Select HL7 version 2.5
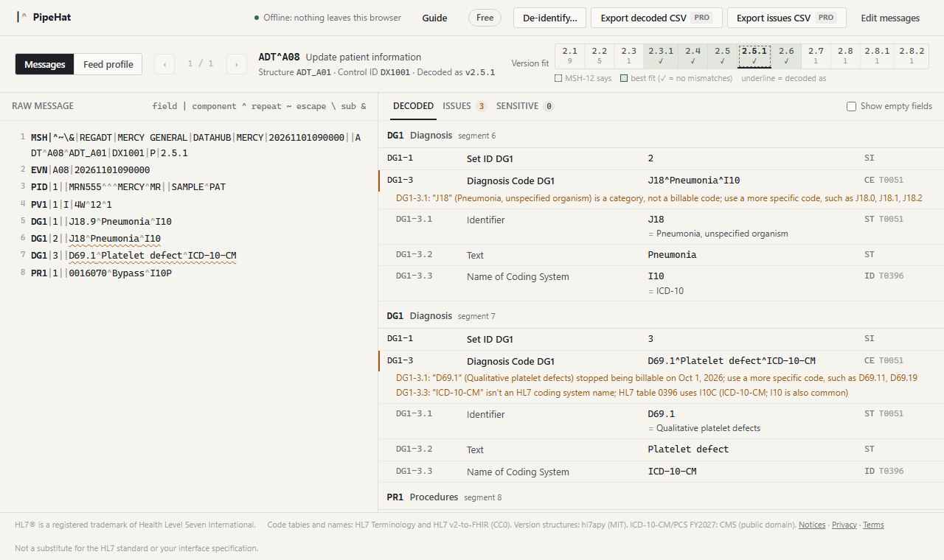 (x=723, y=56)
